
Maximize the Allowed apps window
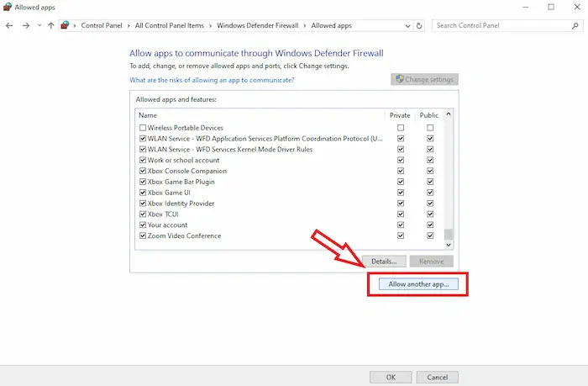[551, 7]
